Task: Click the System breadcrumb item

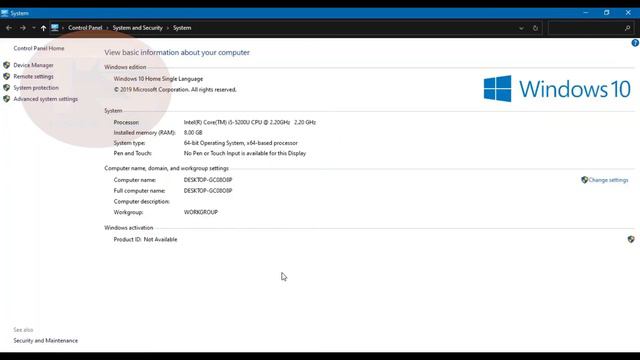Action: 182,28
